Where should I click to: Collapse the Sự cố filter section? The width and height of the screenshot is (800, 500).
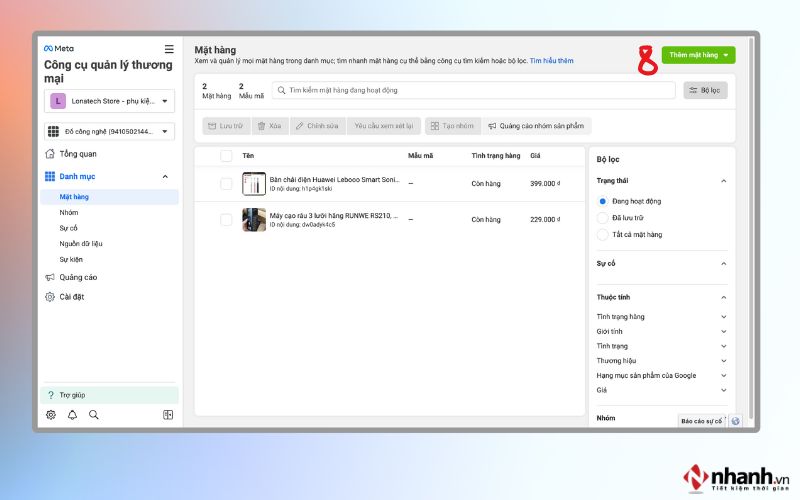723,264
